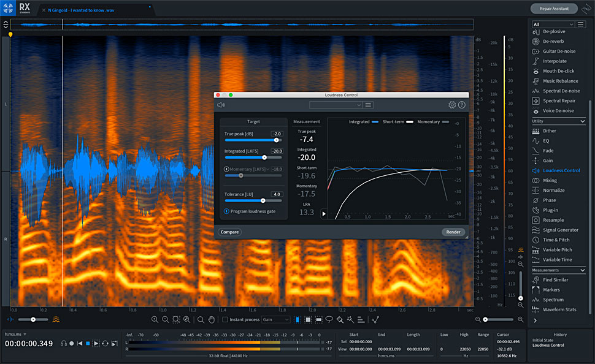Viewport: 595px width, 364px height.
Task: Open the Gain instant process dropdown
Action: pyautogui.click(x=275, y=319)
